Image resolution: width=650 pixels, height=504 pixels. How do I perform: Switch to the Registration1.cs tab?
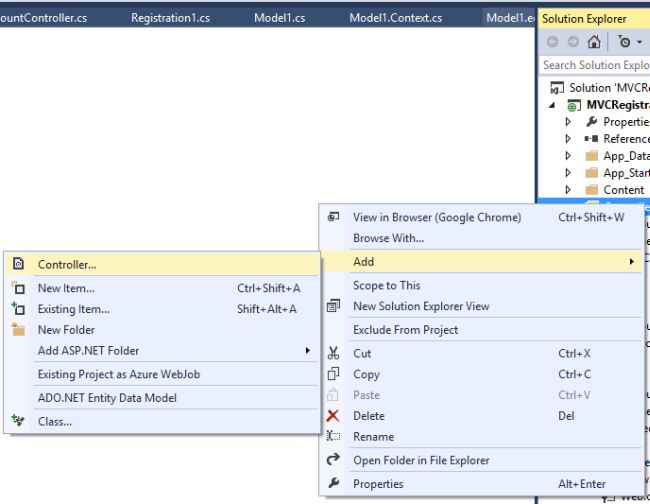point(170,18)
